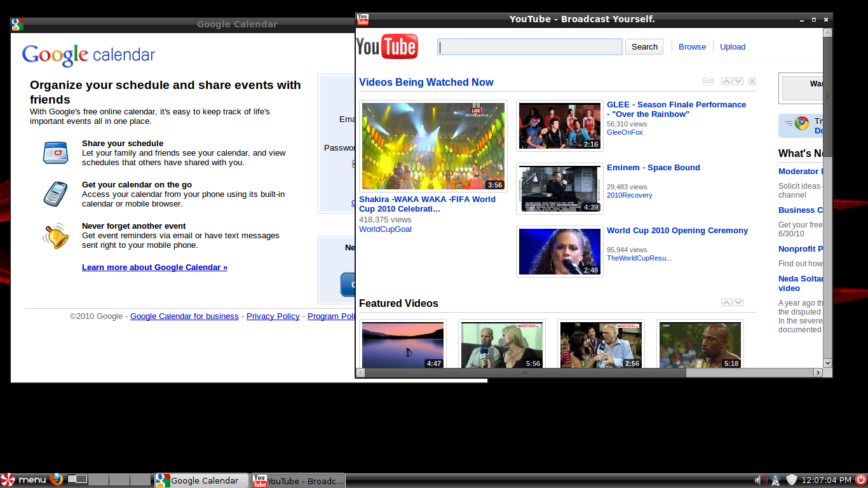Launch Firefox from the taskbar

[x=57, y=480]
